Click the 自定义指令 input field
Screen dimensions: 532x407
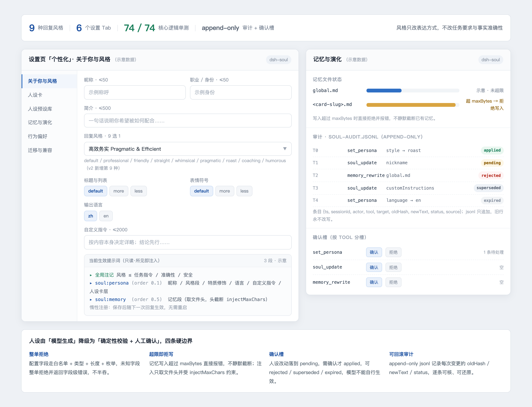coord(188,242)
